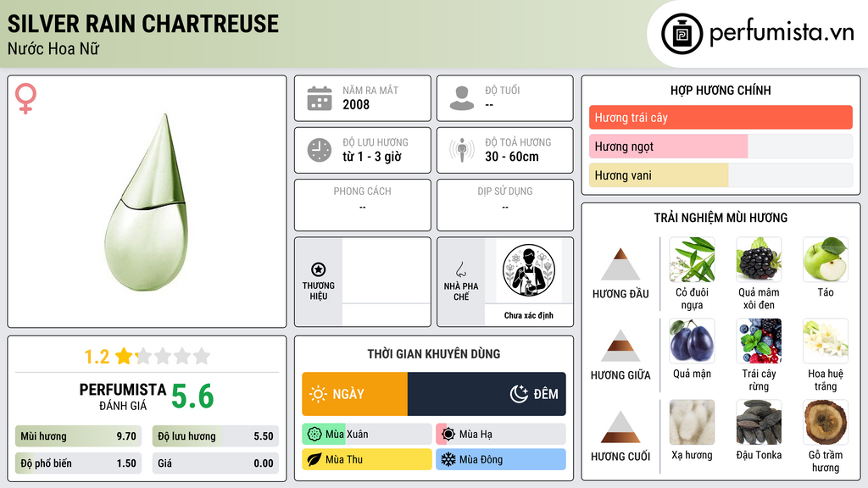Click the perfumista.vn site name text

pyautogui.click(x=782, y=32)
